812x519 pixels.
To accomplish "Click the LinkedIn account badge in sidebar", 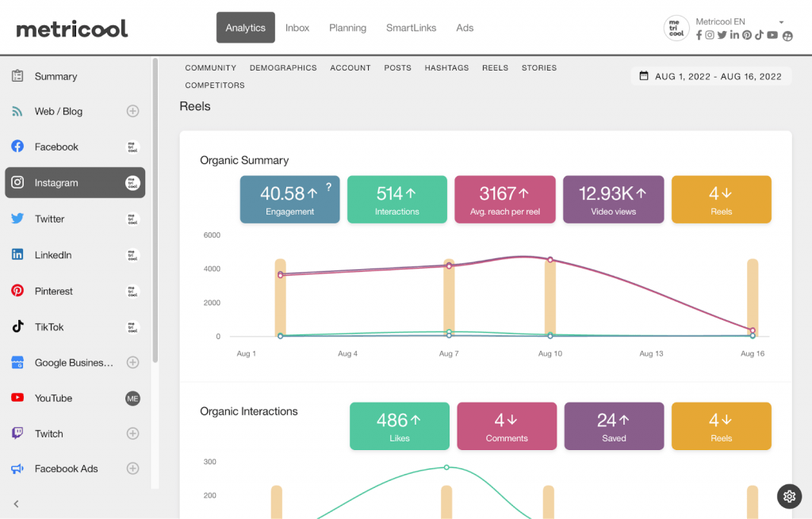I will pos(132,255).
